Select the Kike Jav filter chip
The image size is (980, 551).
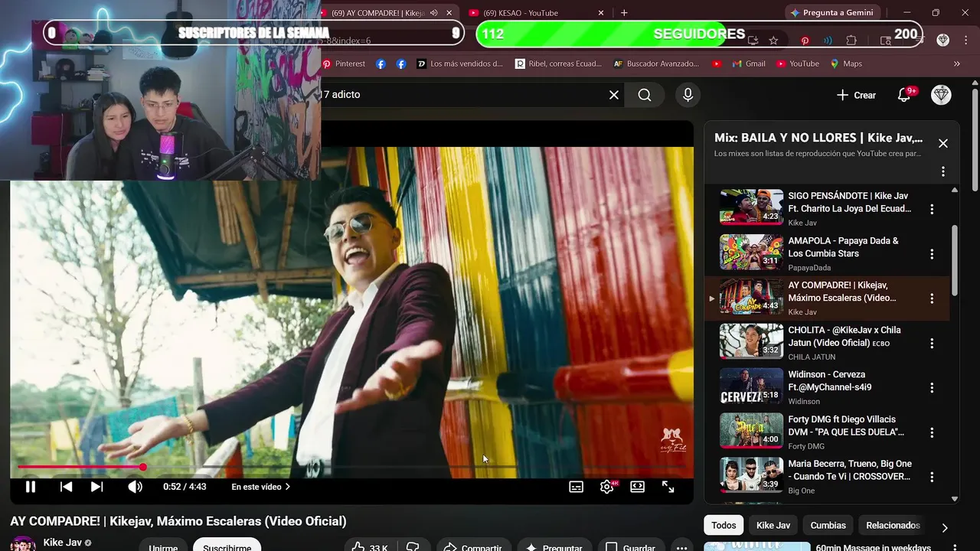(x=773, y=525)
